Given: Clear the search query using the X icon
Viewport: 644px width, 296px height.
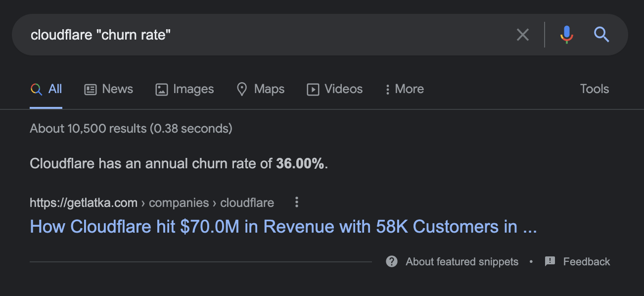Looking at the screenshot, I should (x=522, y=35).
